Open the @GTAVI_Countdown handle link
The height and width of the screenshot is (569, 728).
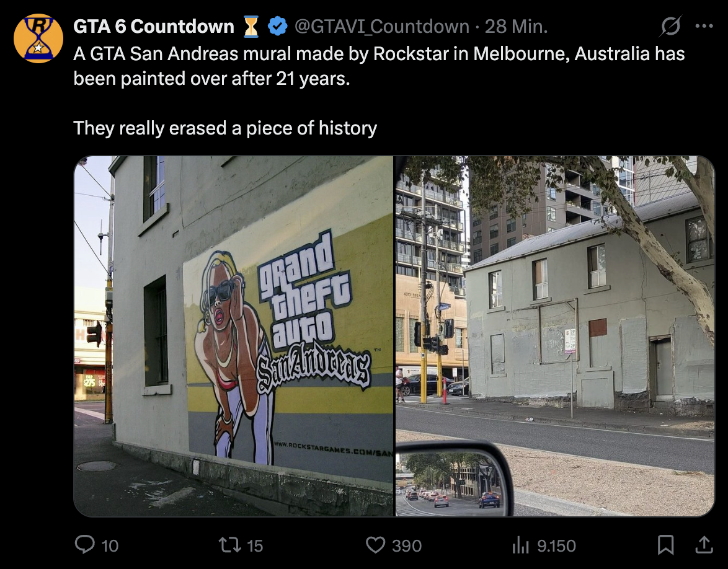(381, 27)
